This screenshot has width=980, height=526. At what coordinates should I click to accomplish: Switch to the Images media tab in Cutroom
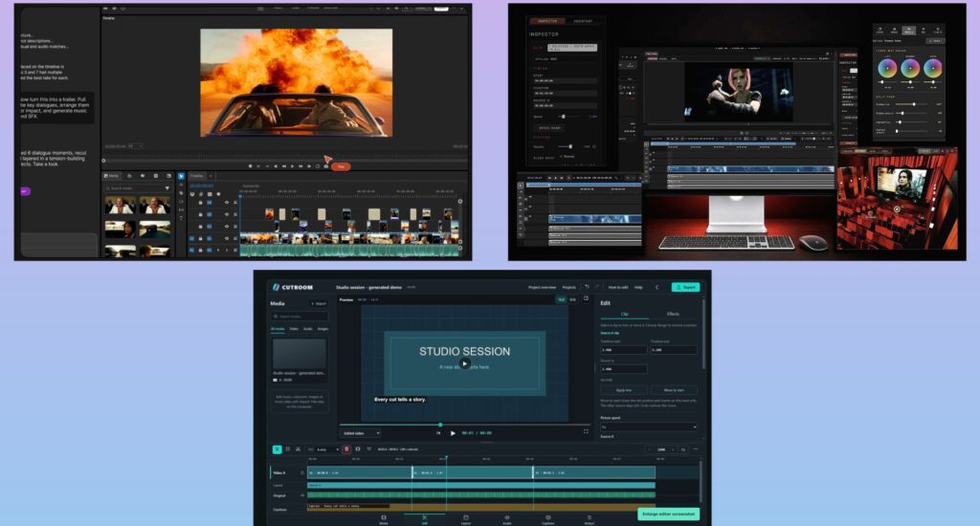(323, 329)
